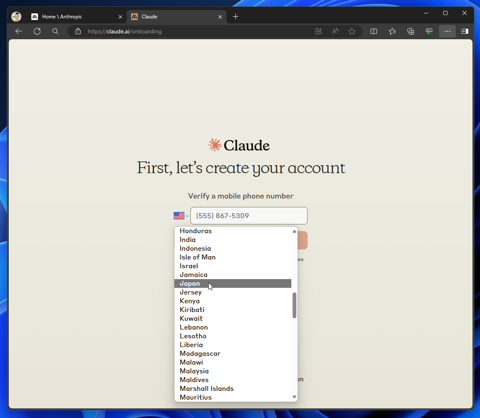This screenshot has height=418, width=480.
Task: Open the settings and more ellipsis menu
Action: pos(447,31)
